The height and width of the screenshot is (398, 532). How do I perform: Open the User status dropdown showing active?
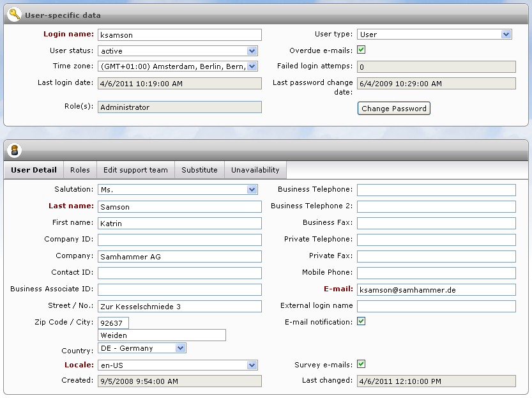click(179, 50)
